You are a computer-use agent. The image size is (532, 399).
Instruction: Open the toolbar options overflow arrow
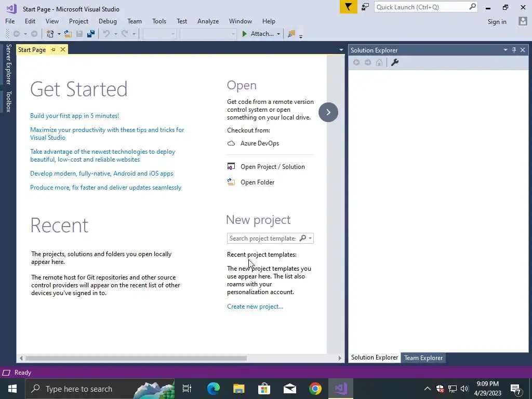[x=301, y=36]
